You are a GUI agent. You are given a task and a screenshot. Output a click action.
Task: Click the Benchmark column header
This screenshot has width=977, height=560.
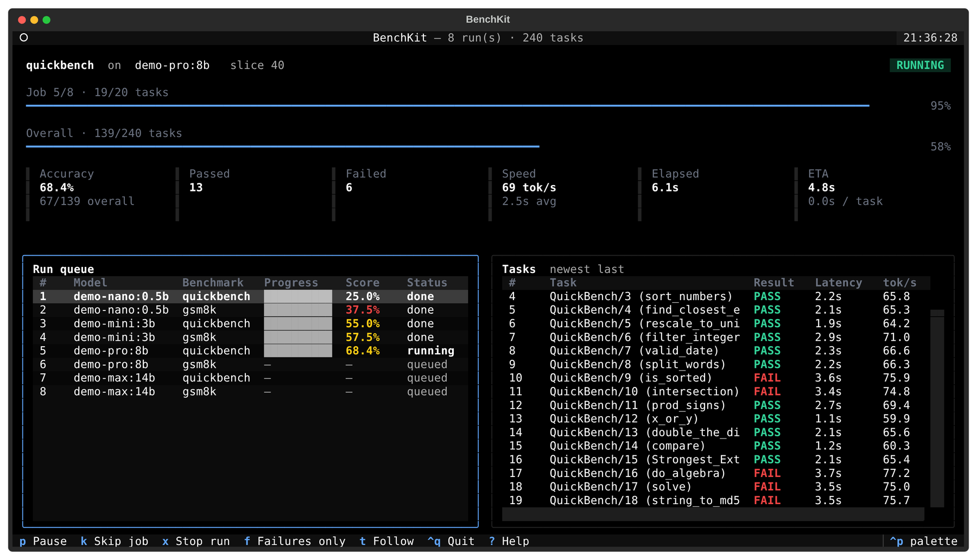coord(213,283)
